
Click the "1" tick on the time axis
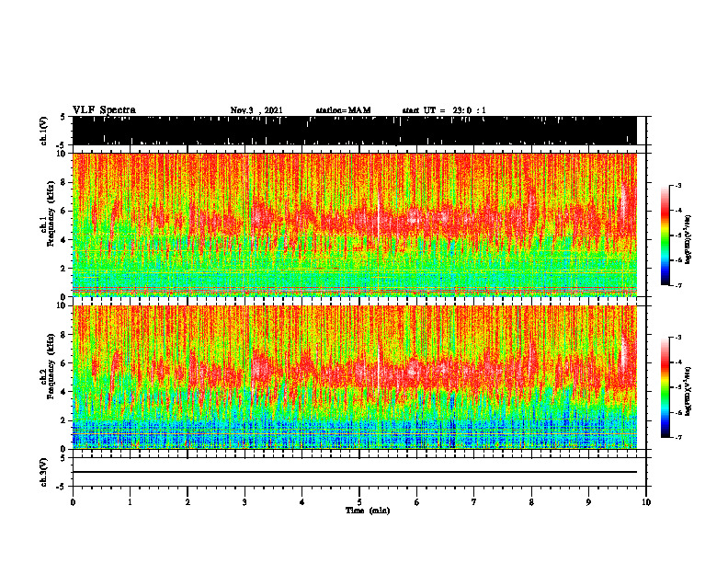[130, 502]
